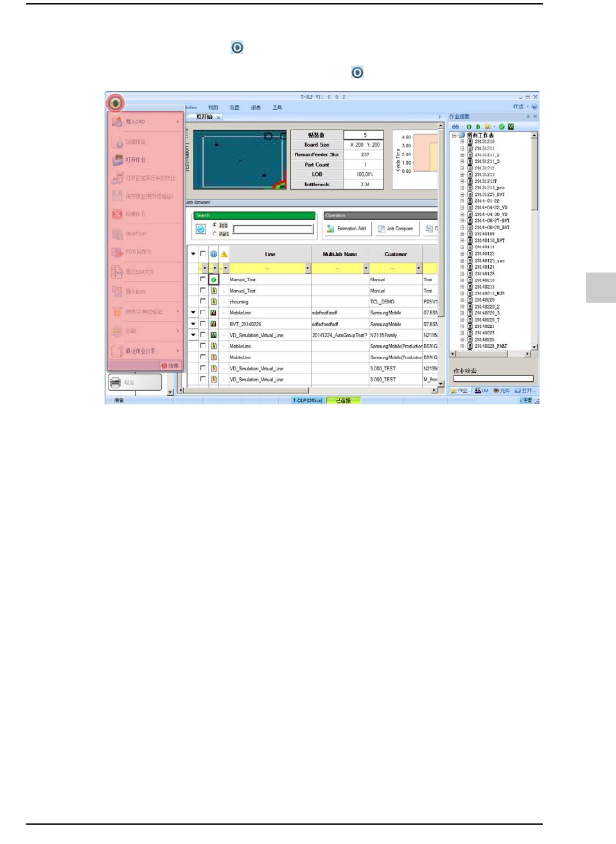The image size is (616, 844).
Task: Click the 结束 button at menu bottom
Action: [171, 366]
